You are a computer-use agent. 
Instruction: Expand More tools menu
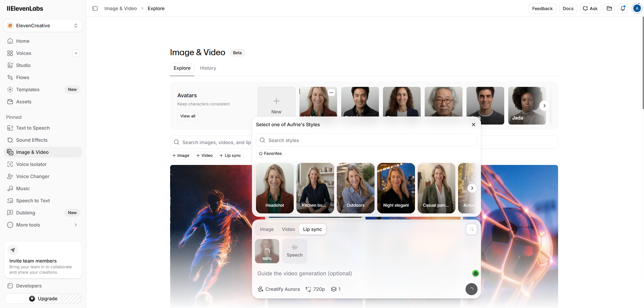[43, 225]
